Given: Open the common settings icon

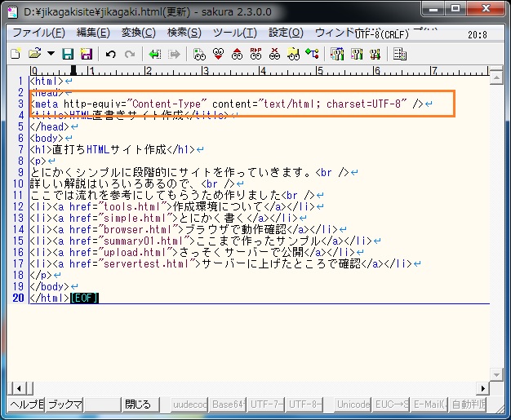Looking at the screenshot, I should click(375, 54).
